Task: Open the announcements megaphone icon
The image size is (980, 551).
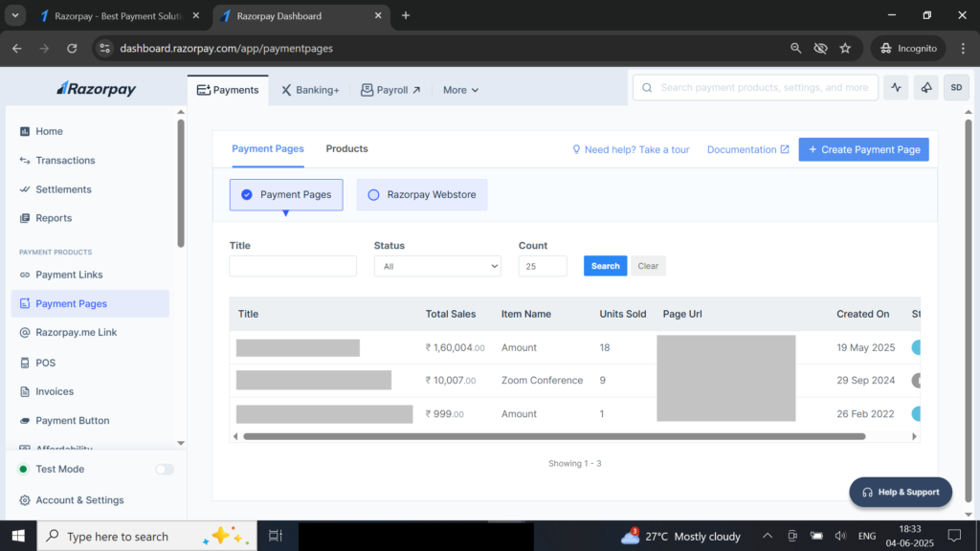Action: coord(925,88)
